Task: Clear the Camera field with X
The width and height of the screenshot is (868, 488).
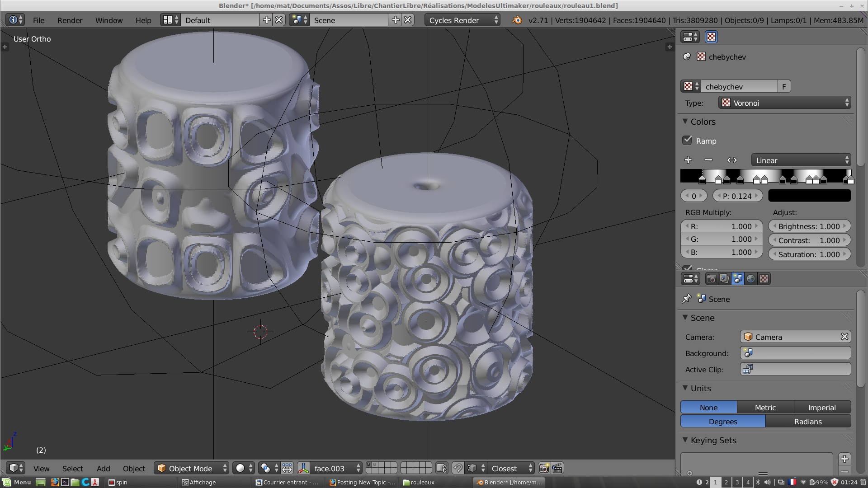Action: [x=844, y=337]
